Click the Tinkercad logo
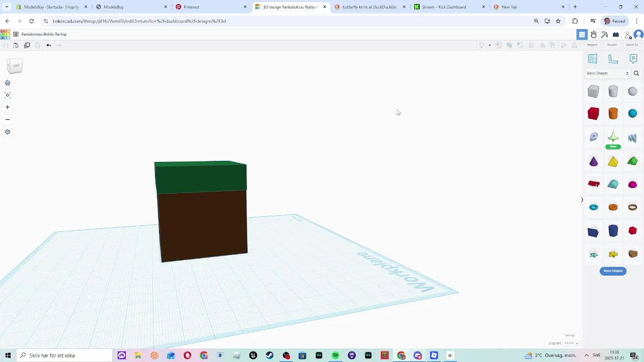 point(5,34)
